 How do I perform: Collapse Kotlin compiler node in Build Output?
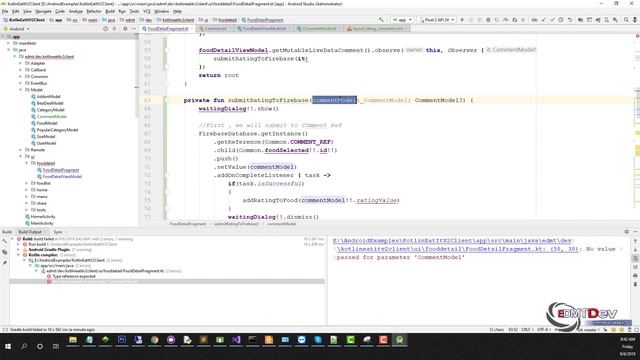(18, 255)
